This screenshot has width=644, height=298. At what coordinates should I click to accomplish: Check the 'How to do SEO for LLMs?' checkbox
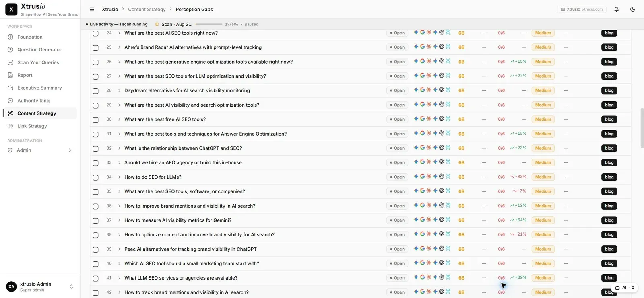pos(95,178)
